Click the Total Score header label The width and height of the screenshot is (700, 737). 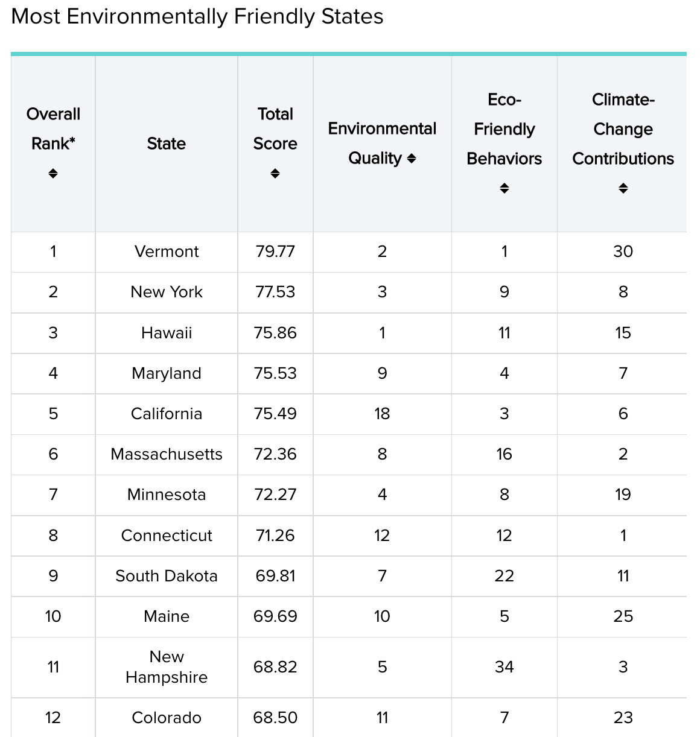click(275, 128)
